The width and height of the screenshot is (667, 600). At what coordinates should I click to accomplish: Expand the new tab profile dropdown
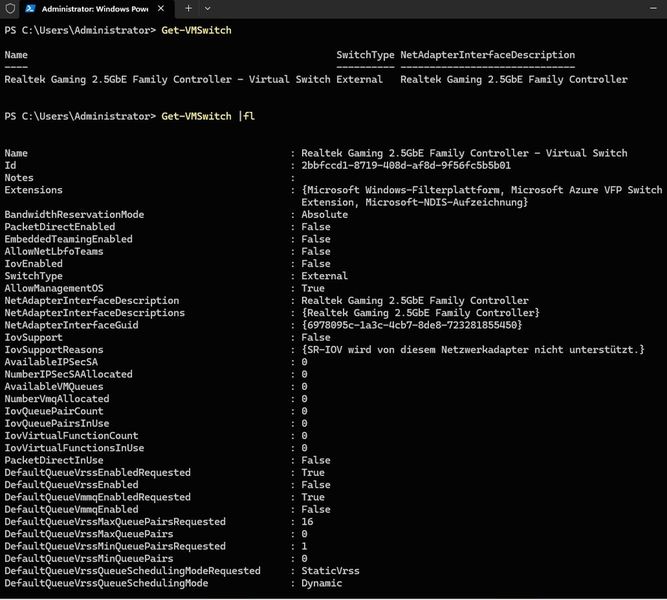208,9
